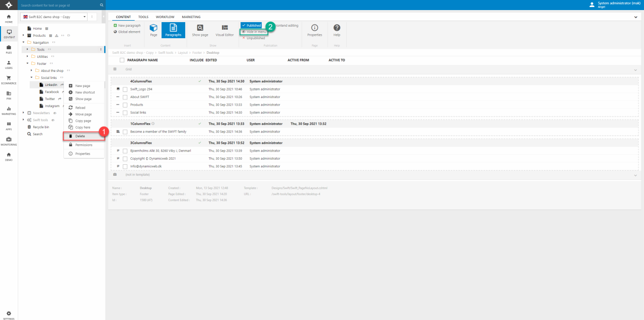This screenshot has width=644, height=320.
Task: Open Settings gear at bottom left
Action: [x=9, y=314]
